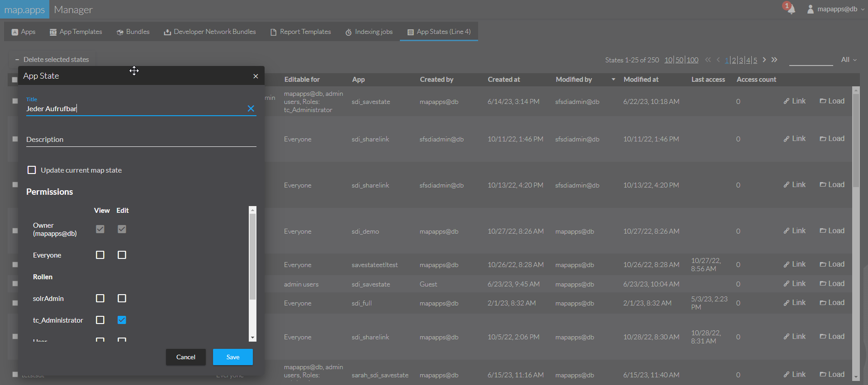Click the user account icon mapapps@db

(x=811, y=9)
